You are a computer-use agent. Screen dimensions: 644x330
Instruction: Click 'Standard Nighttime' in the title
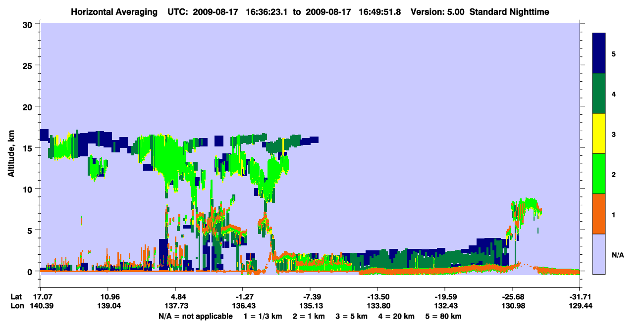pyautogui.click(x=509, y=11)
